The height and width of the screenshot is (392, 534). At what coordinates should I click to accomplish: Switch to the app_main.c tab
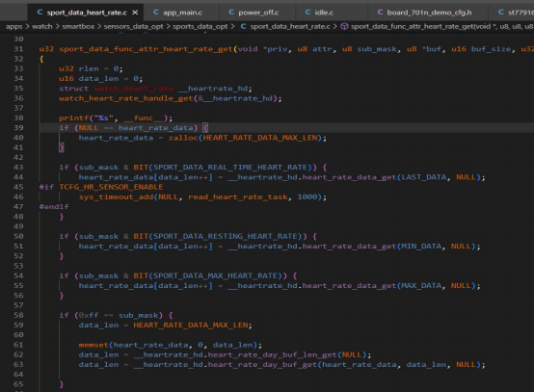tap(181, 13)
